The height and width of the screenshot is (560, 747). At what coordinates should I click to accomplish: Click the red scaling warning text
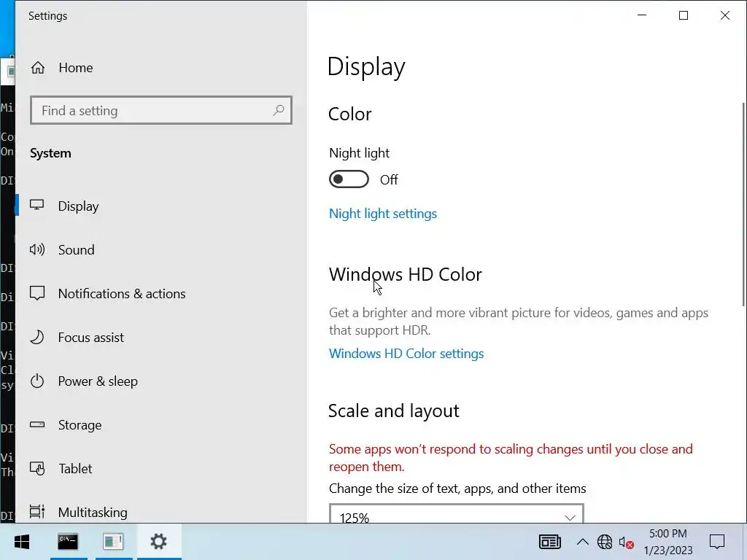click(511, 458)
